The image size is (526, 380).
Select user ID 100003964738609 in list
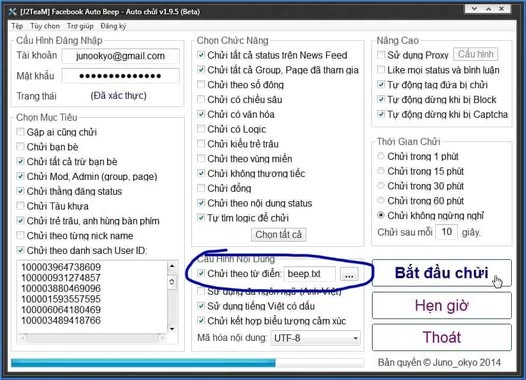click(x=61, y=267)
